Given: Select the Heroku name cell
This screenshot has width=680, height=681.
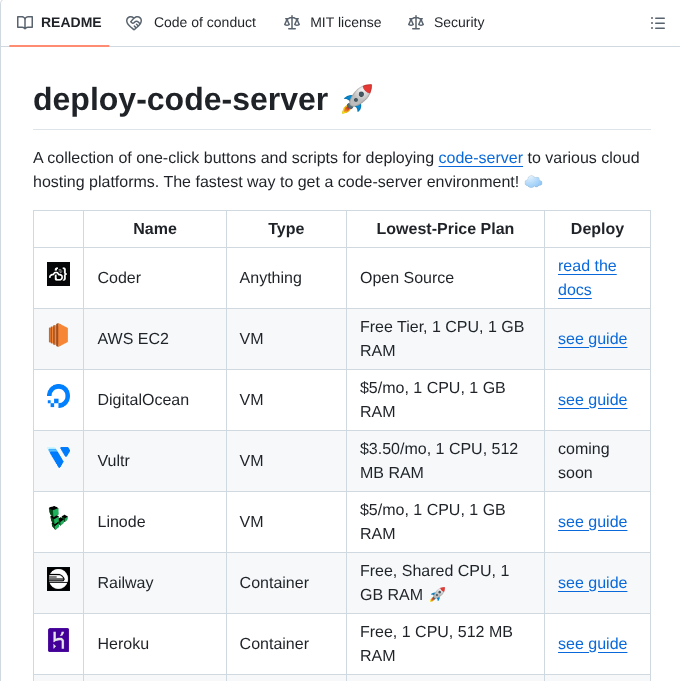Looking at the screenshot, I should pos(155,644).
